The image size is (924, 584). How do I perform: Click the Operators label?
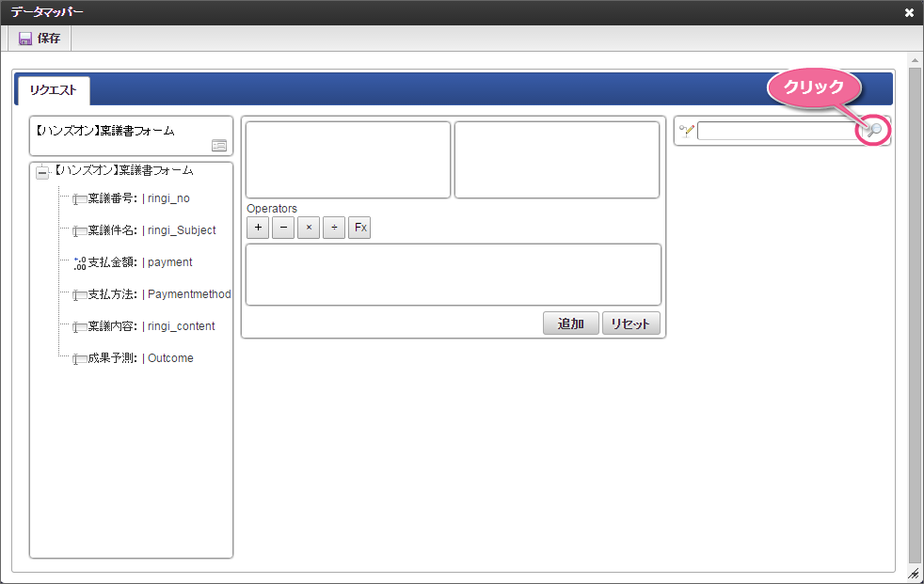coord(272,209)
